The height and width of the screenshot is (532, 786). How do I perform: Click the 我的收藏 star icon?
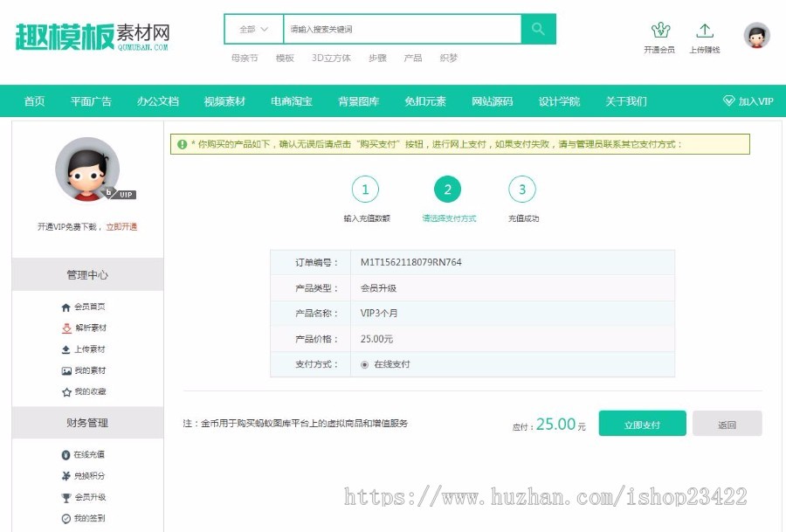coord(67,390)
